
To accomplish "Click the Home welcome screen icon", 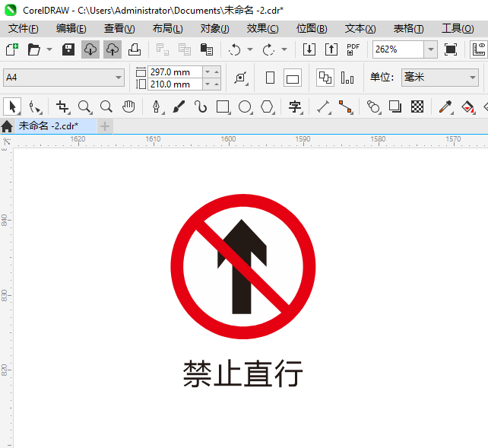I will [7, 126].
